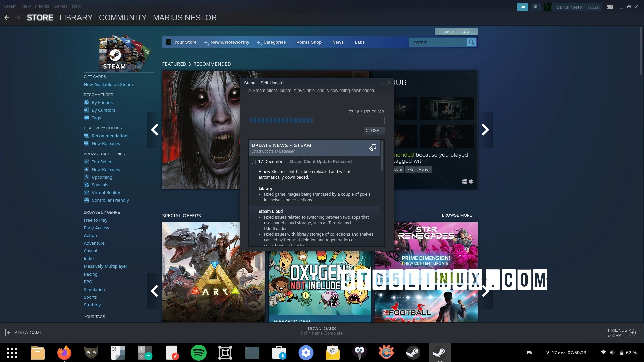Switch to the LIBRARY tab
The height and width of the screenshot is (362, 644).
point(76,18)
